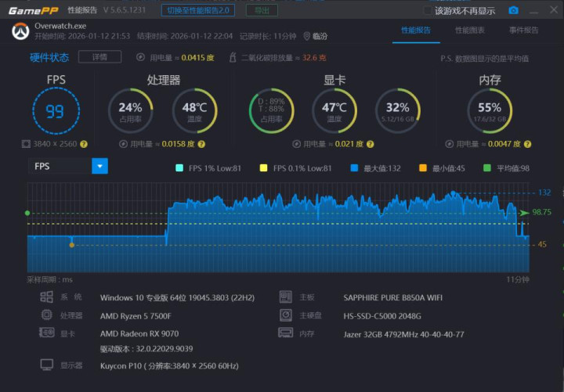Click the memory 55% usage gauge

coord(490,110)
